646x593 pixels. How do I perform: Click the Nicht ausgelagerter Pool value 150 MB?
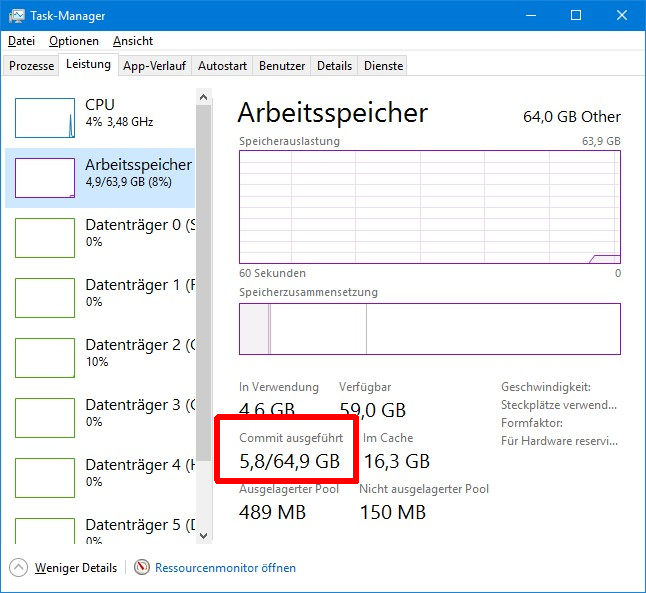[393, 513]
